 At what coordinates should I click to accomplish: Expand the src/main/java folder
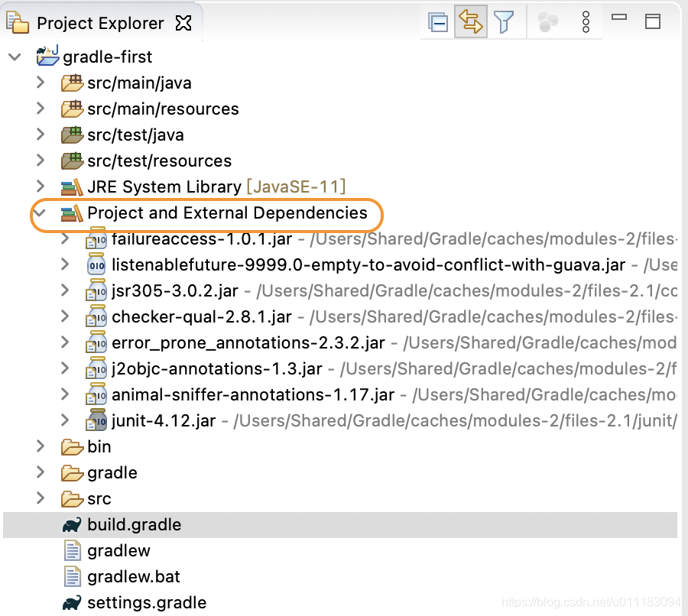[x=41, y=83]
